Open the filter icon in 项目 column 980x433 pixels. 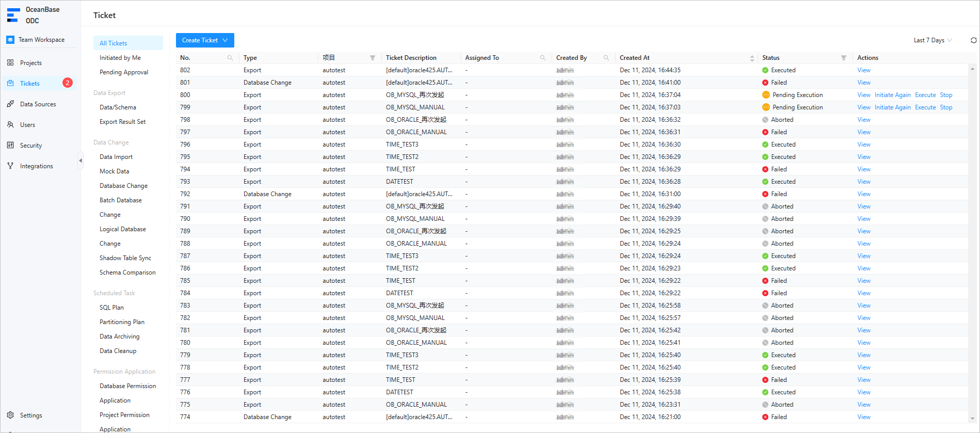tap(373, 58)
